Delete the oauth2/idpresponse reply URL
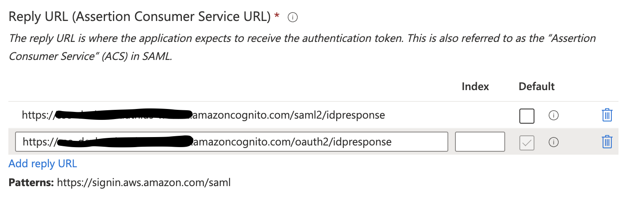This screenshot has height=197, width=644. 607,142
